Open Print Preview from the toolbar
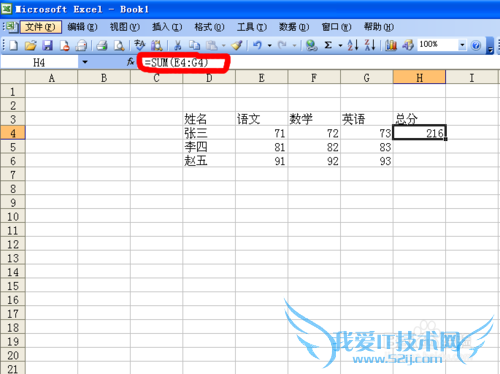The height and width of the screenshot is (374, 500). [x=119, y=45]
